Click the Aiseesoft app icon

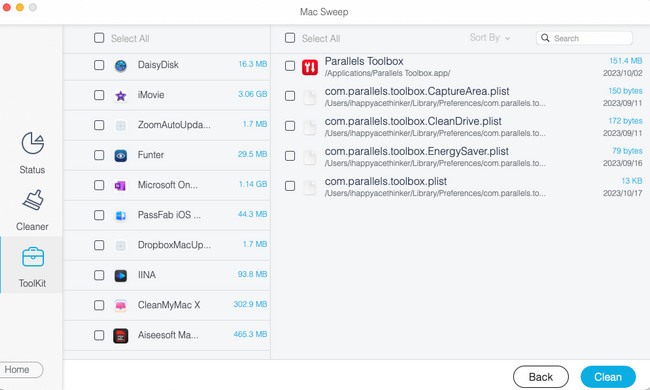121,336
